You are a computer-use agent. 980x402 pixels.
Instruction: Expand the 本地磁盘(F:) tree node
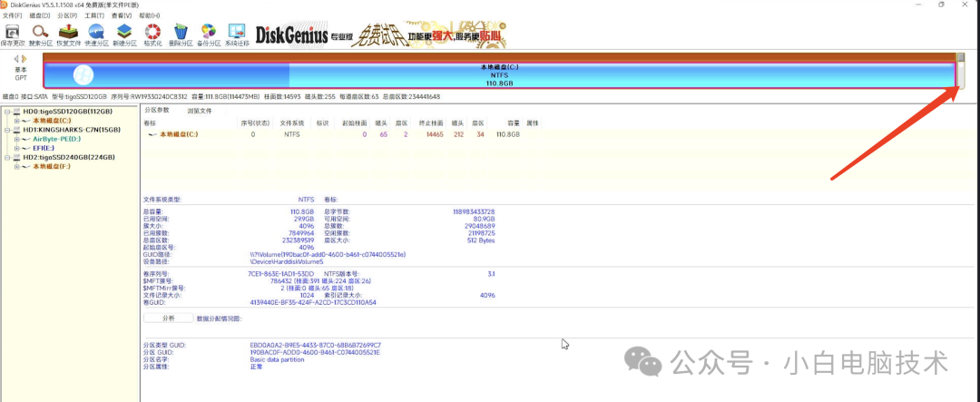pos(17,167)
